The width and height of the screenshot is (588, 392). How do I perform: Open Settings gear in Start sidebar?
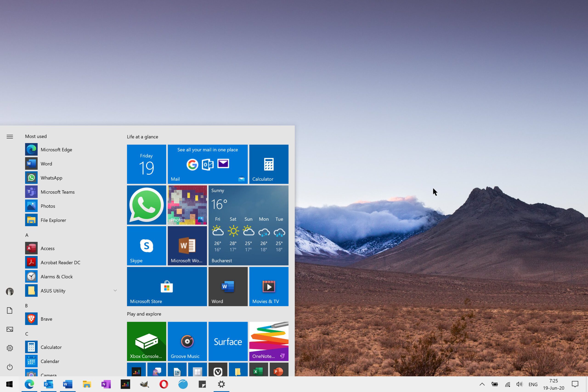[x=10, y=348]
